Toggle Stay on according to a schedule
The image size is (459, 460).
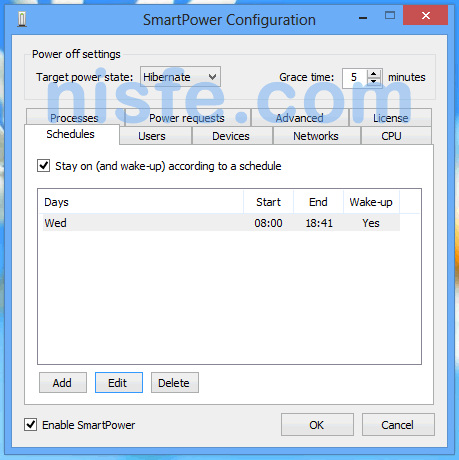(44, 166)
